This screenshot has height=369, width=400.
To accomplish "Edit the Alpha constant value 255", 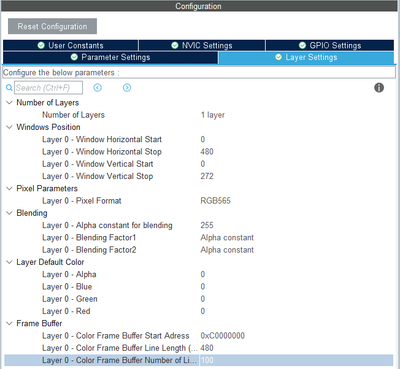I will coord(207,225).
